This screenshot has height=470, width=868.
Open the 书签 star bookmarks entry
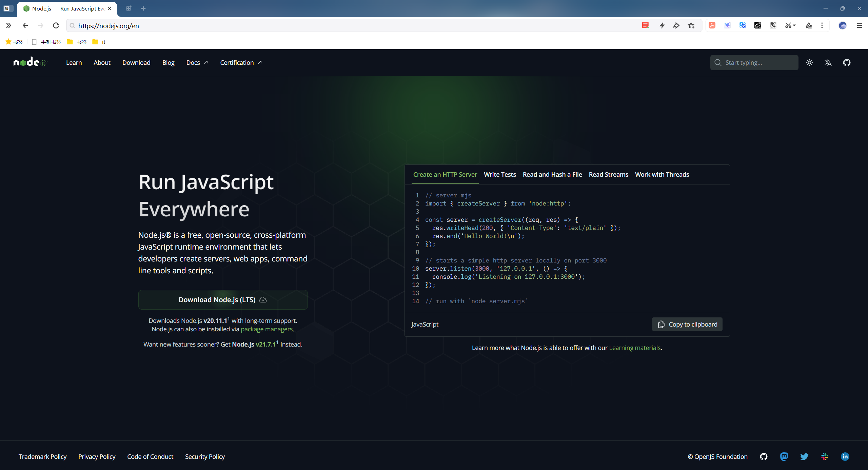pyautogui.click(x=14, y=42)
